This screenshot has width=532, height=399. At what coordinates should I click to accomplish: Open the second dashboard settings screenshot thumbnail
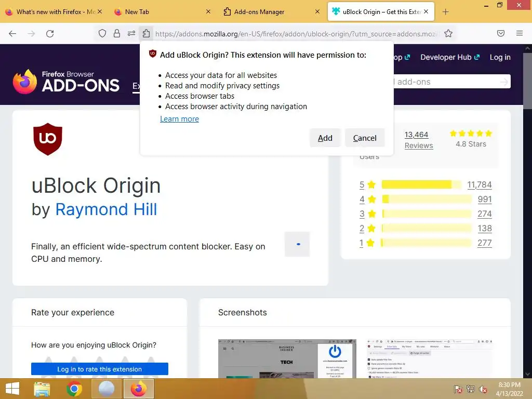click(430, 358)
